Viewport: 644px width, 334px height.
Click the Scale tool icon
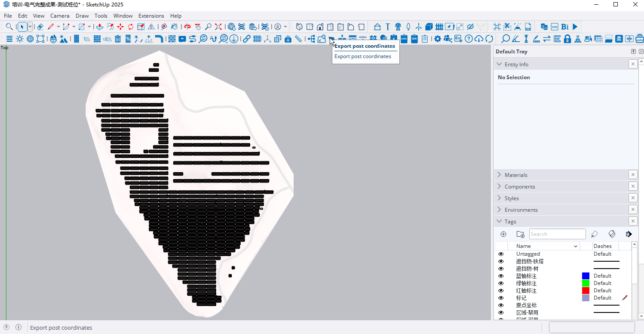coord(141,27)
